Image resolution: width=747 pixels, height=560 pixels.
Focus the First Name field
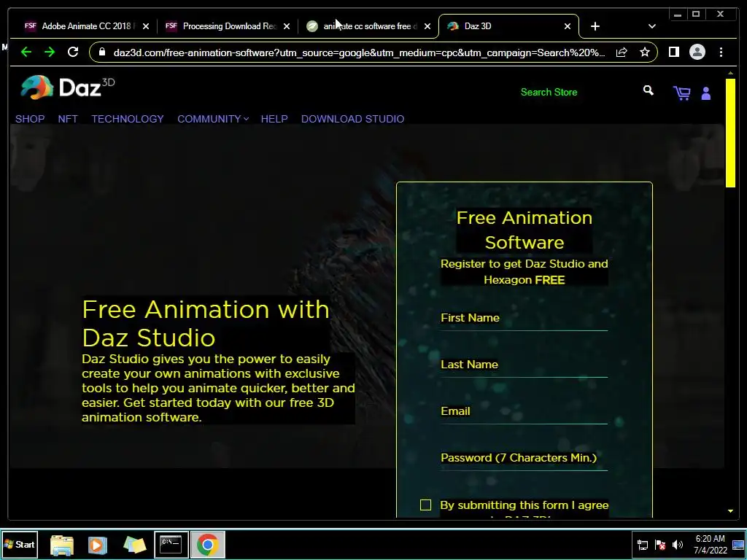click(x=524, y=319)
